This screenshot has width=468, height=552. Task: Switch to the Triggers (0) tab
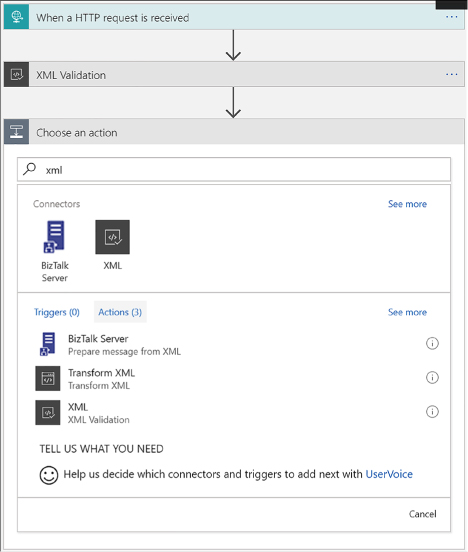point(57,312)
